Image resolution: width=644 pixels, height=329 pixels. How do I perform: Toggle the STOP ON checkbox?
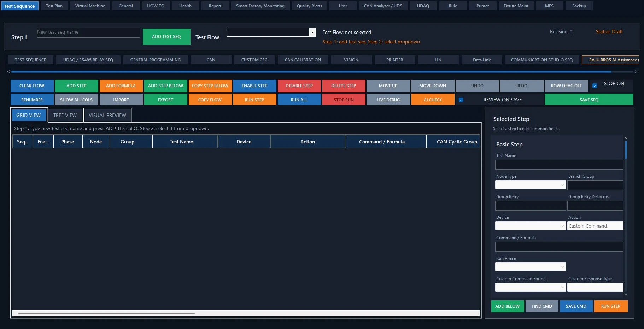[595, 86]
